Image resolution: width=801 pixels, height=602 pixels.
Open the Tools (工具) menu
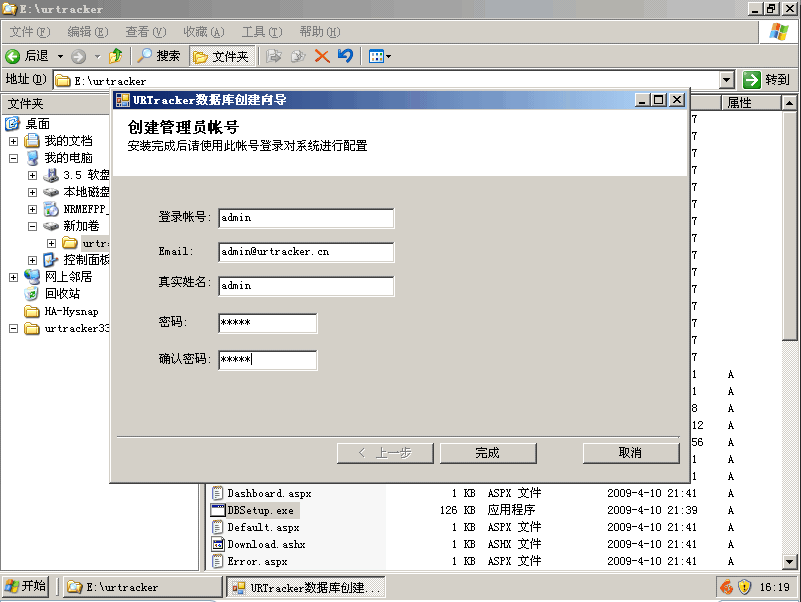coord(262,32)
